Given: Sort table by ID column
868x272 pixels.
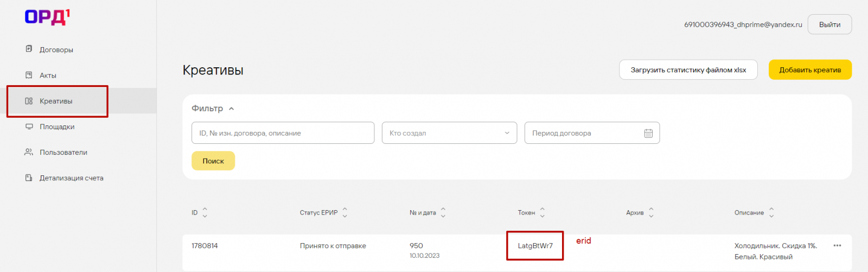Looking at the screenshot, I should [x=205, y=213].
